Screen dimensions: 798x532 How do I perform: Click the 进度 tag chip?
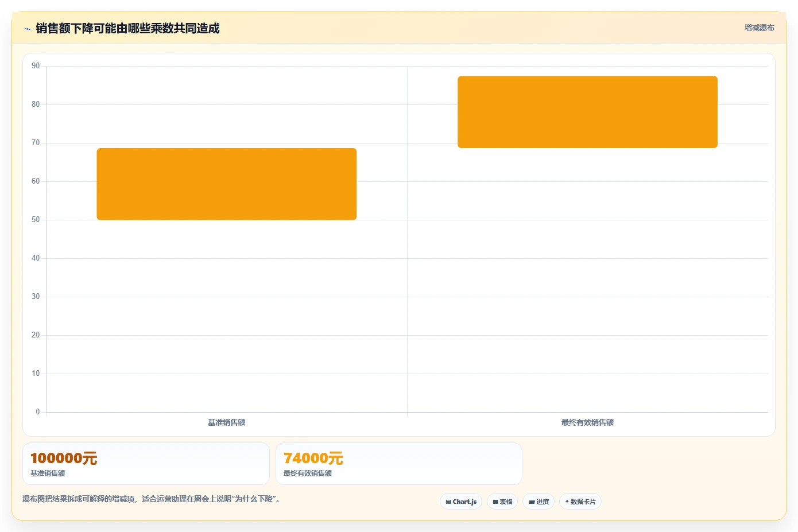coord(539,502)
